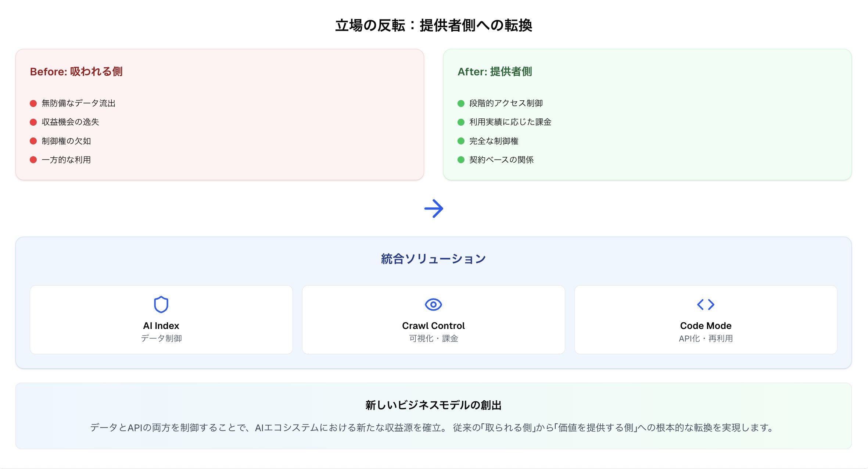Click the red bullet beside 無防備なデータ流出
868x469 pixels.
[x=33, y=103]
